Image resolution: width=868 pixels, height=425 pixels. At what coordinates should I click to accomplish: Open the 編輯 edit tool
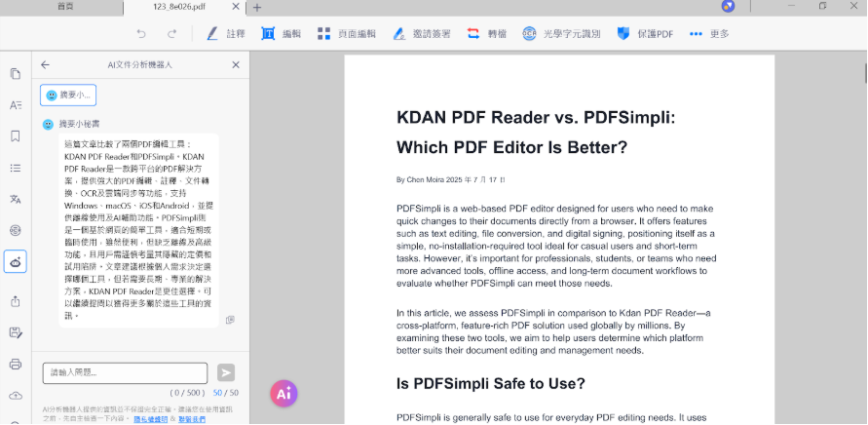coord(282,34)
